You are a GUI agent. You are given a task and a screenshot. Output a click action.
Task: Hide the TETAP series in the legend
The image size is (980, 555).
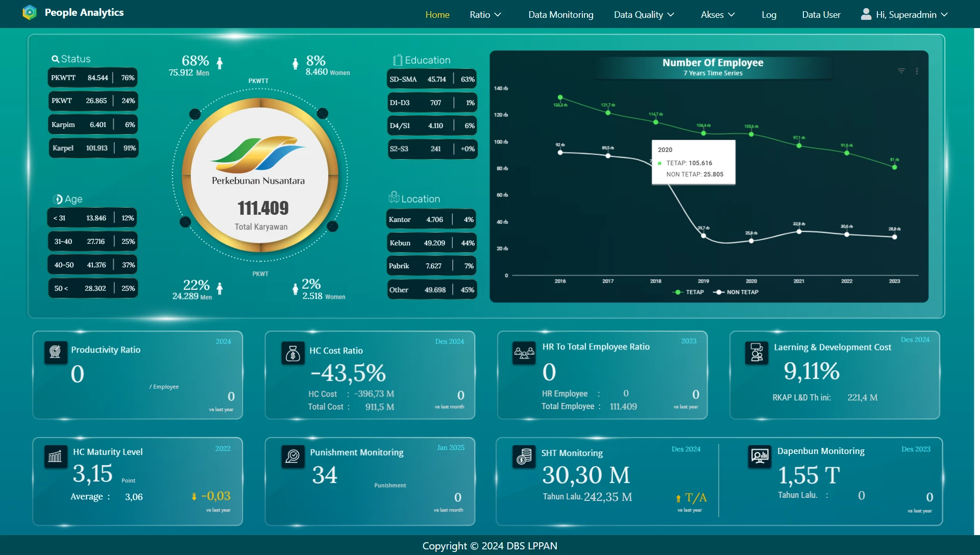[x=689, y=292]
